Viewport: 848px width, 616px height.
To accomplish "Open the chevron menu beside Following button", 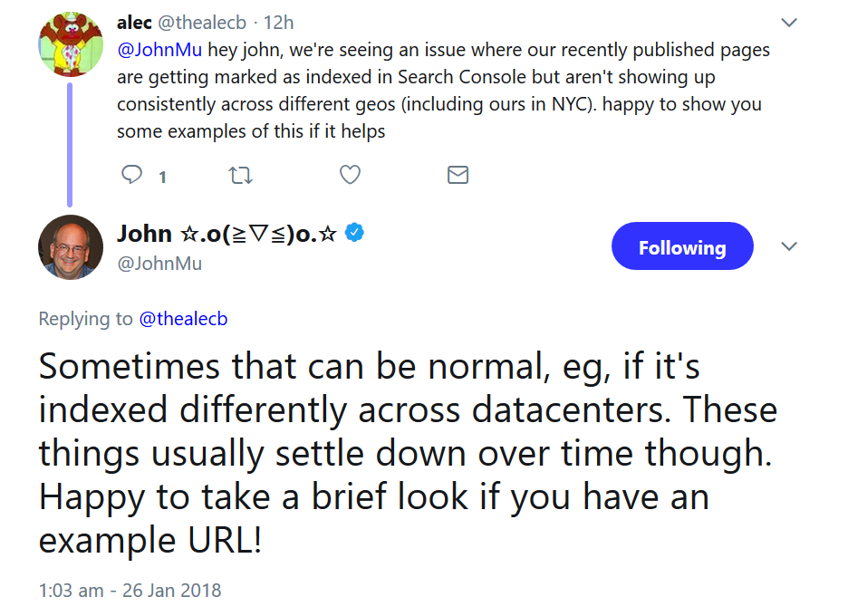I will coord(789,246).
